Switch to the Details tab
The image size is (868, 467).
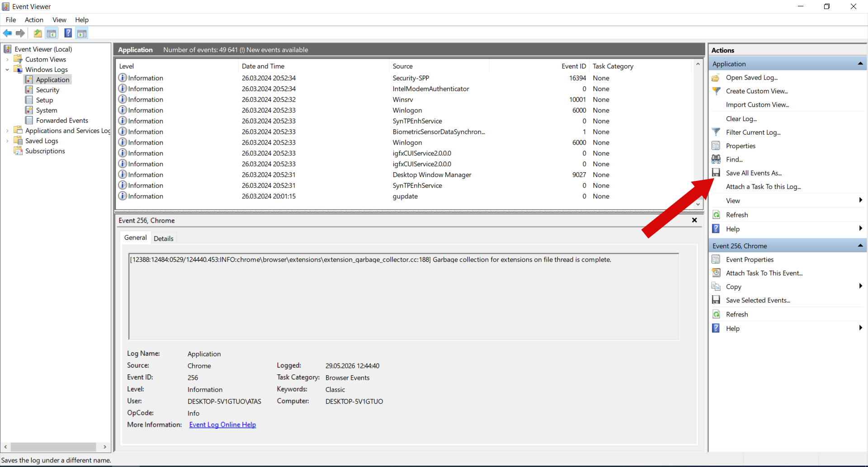tap(163, 238)
